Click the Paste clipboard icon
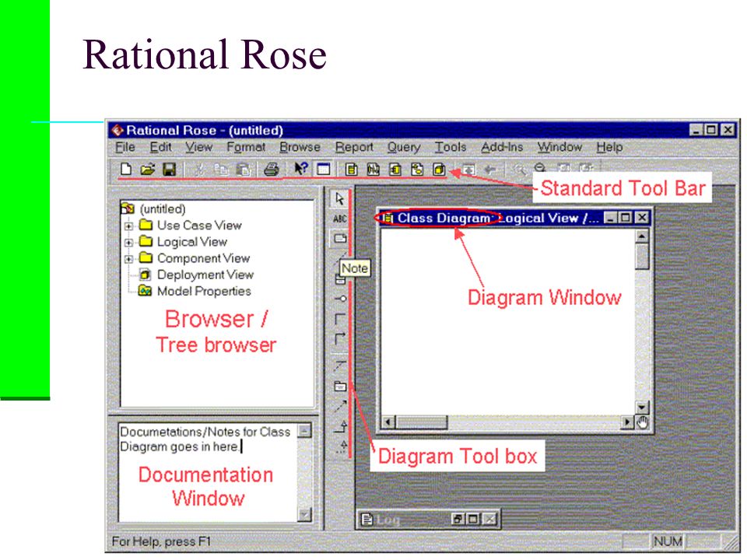 [244, 169]
